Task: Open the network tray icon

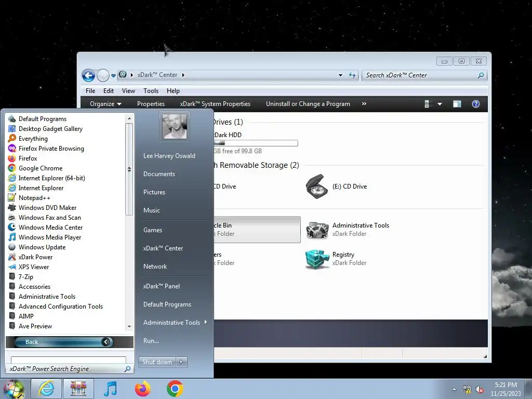Action: [x=467, y=390]
